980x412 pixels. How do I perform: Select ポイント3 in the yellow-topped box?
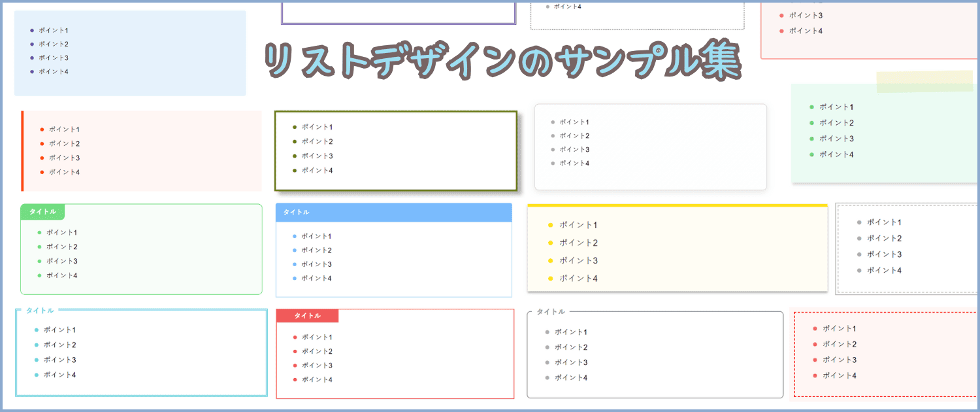[x=578, y=261]
